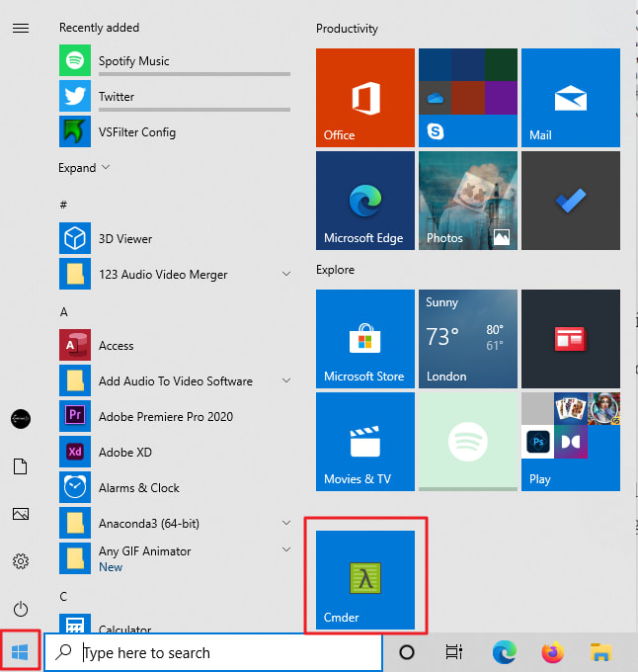Image resolution: width=638 pixels, height=672 pixels.
Task: Click the Productivity group heading
Action: [x=347, y=29]
